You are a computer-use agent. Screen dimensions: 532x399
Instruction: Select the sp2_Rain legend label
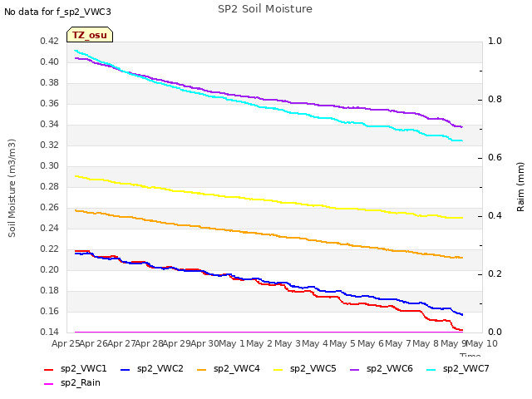(81, 383)
